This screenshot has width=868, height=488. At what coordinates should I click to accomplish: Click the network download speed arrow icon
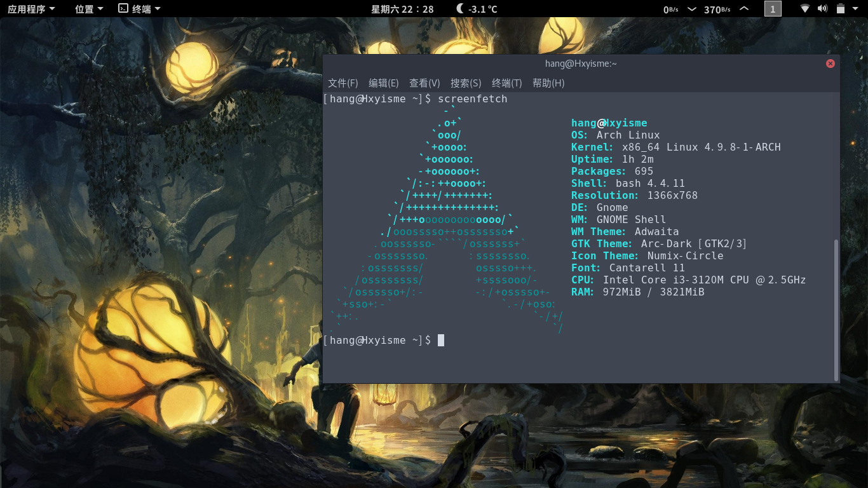(692, 9)
